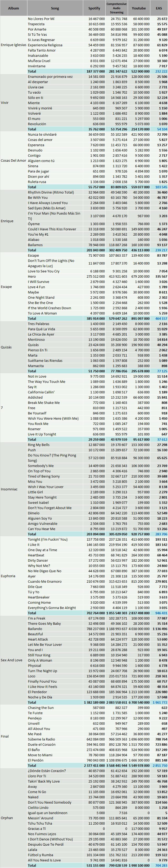Click the song Don't Turn Off the Lights
Screen dimensions: 168x868
click(51, 263)
